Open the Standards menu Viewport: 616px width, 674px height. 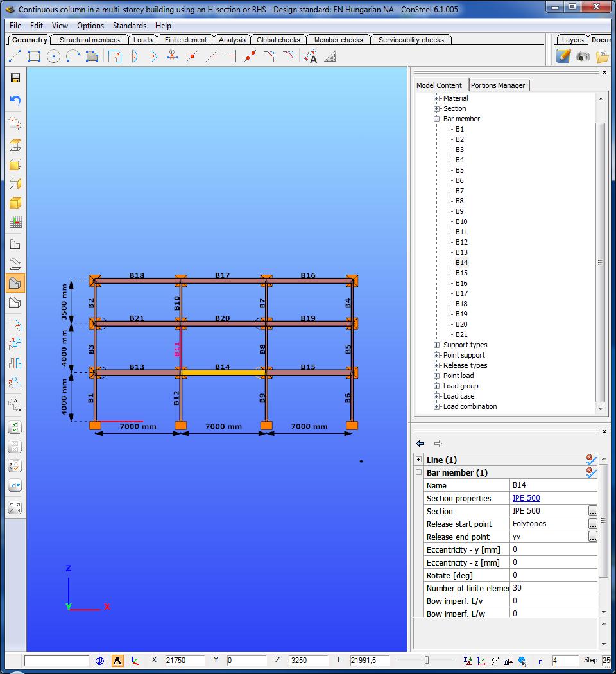click(130, 26)
